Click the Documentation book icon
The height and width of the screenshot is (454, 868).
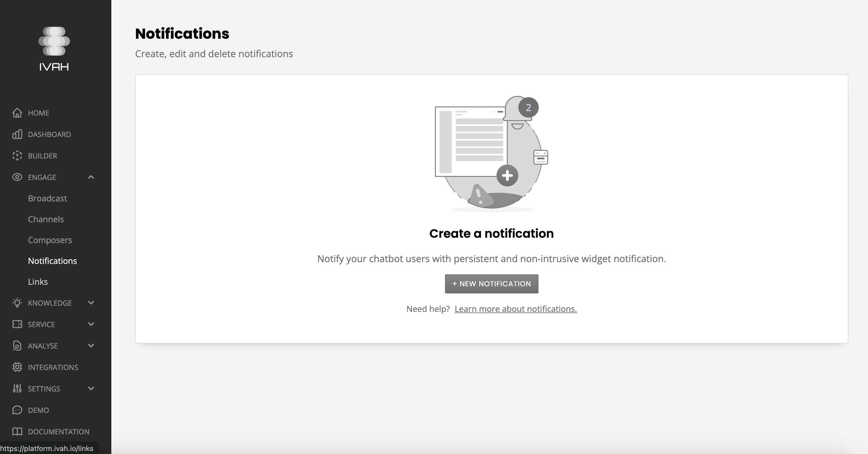(x=17, y=431)
